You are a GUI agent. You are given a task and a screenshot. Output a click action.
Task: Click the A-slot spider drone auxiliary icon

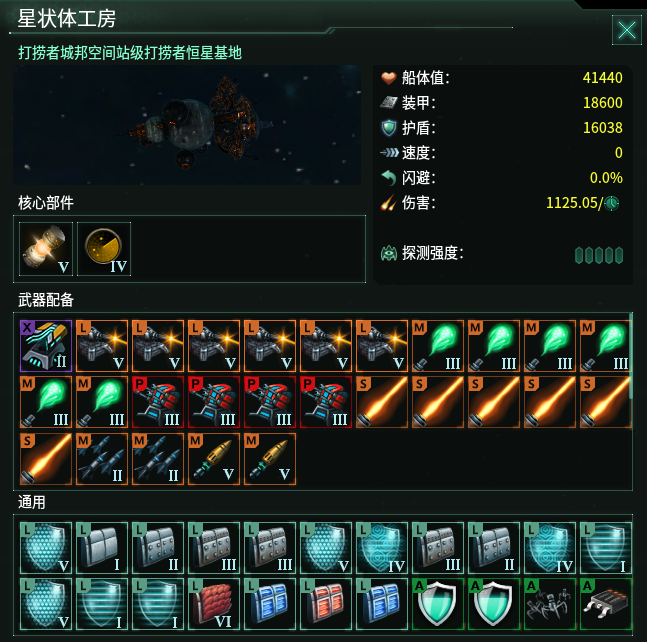(550, 604)
